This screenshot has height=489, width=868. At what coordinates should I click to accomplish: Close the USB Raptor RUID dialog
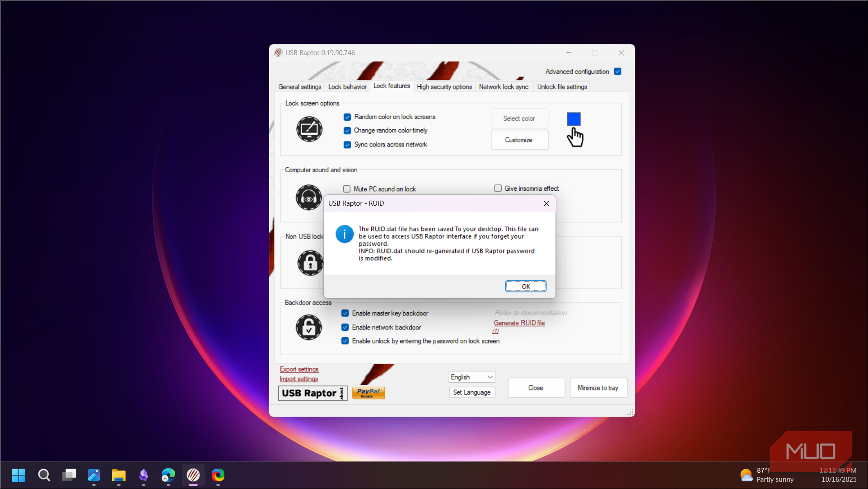click(x=546, y=203)
